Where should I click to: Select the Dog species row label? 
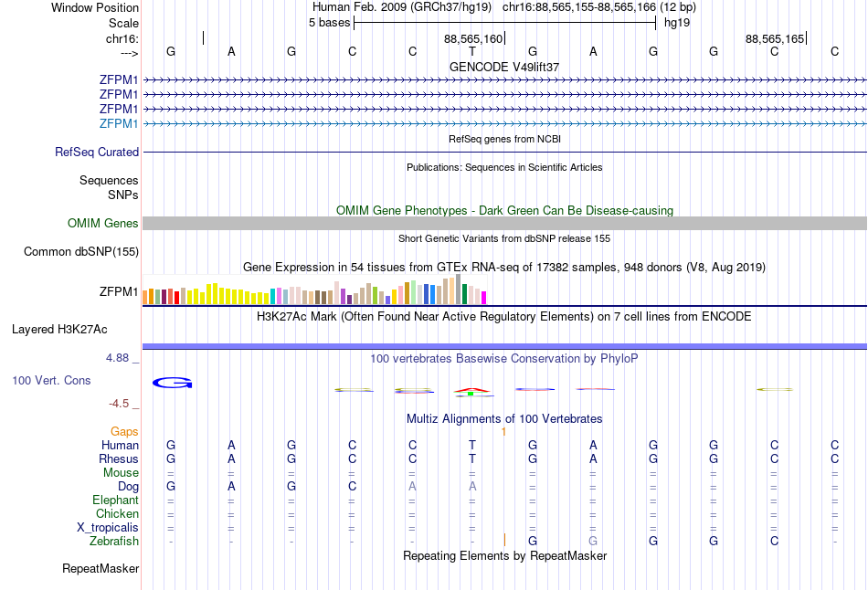(x=128, y=486)
